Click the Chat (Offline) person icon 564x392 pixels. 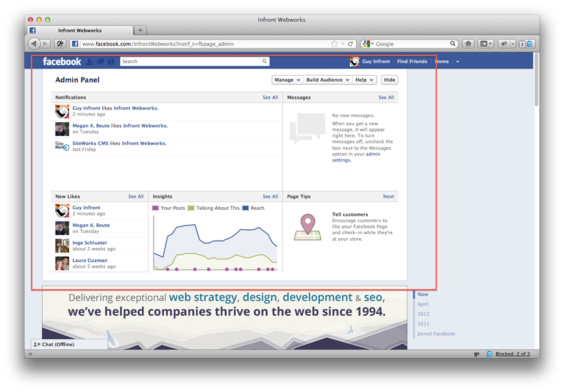[37, 344]
